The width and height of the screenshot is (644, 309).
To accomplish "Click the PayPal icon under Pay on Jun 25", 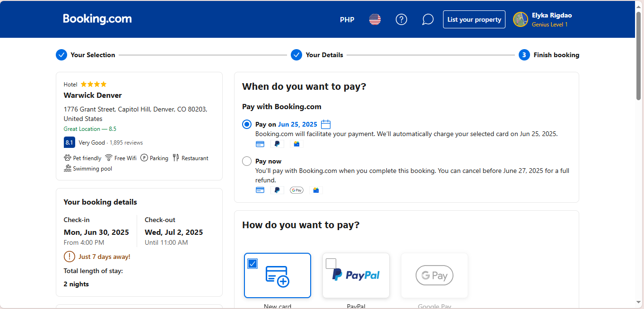I will pyautogui.click(x=277, y=144).
